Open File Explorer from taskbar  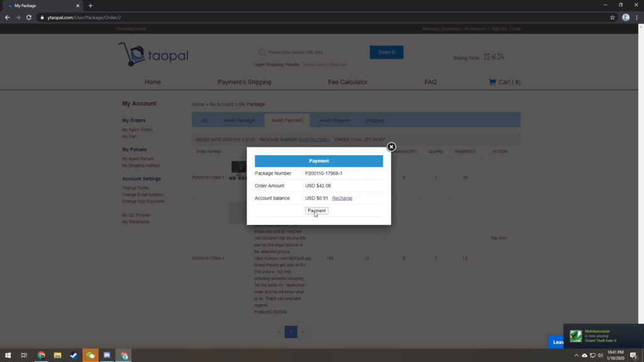(57, 356)
